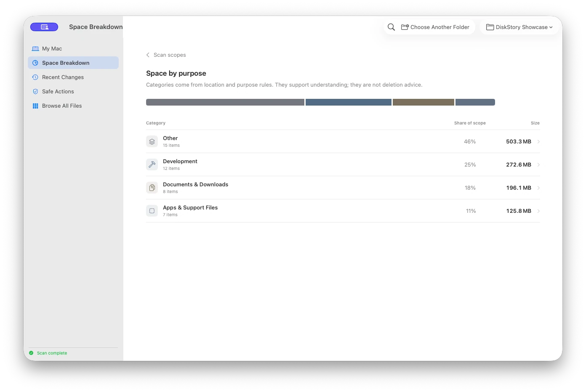Open Browse All Files in sidebar
Viewport: 586px width, 392px height.
click(73, 106)
